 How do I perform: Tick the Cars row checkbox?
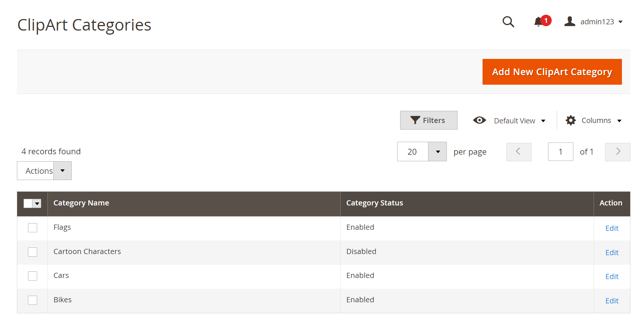[x=33, y=276]
